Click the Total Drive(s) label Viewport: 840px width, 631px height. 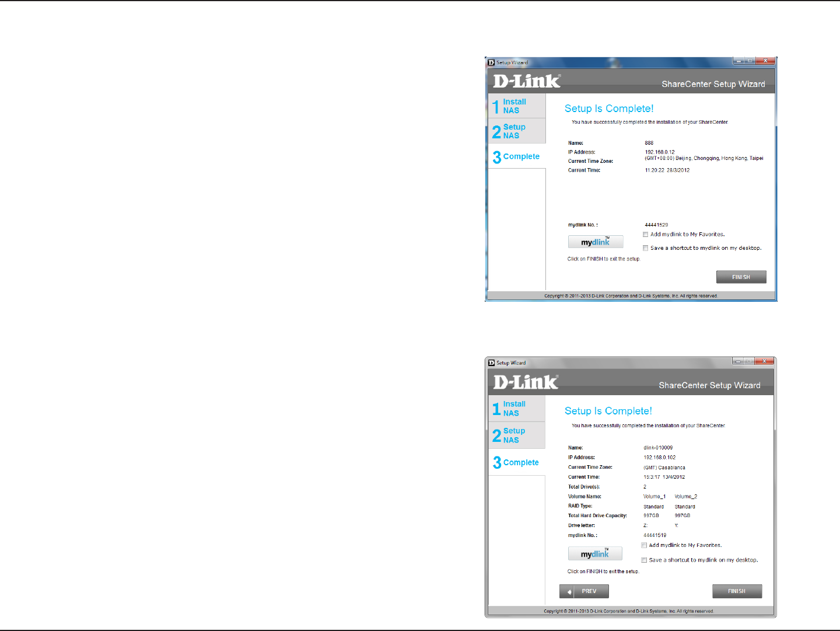pyautogui.click(x=584, y=487)
